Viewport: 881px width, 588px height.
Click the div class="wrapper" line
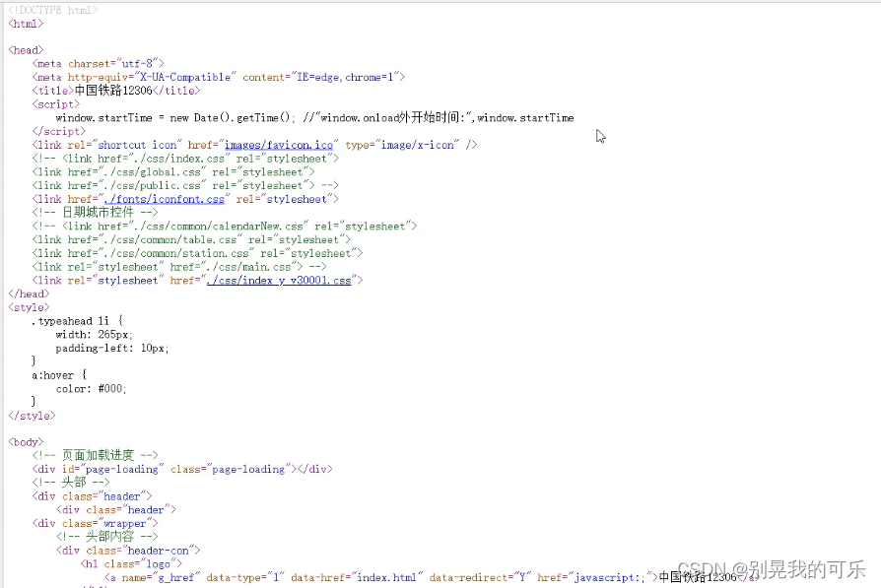click(x=95, y=523)
